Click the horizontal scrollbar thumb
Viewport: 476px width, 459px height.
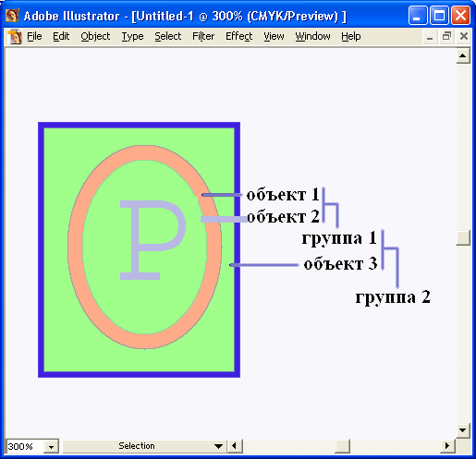pyautogui.click(x=343, y=446)
